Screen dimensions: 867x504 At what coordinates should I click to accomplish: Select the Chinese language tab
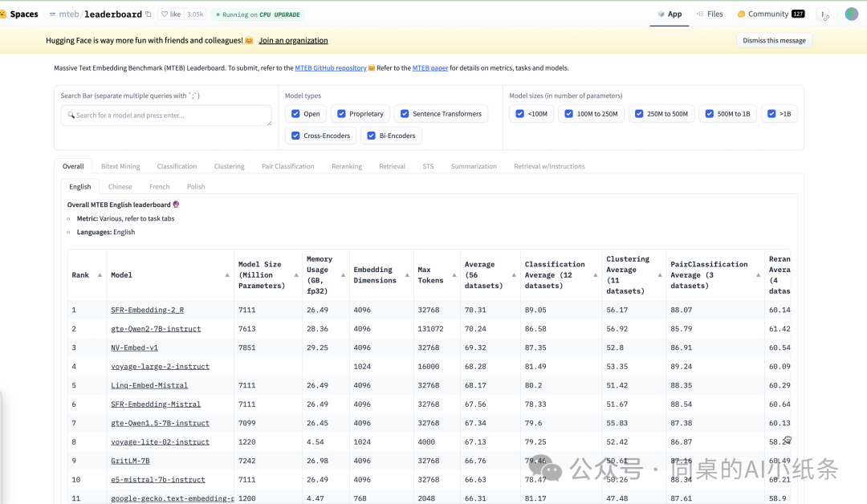(x=120, y=186)
